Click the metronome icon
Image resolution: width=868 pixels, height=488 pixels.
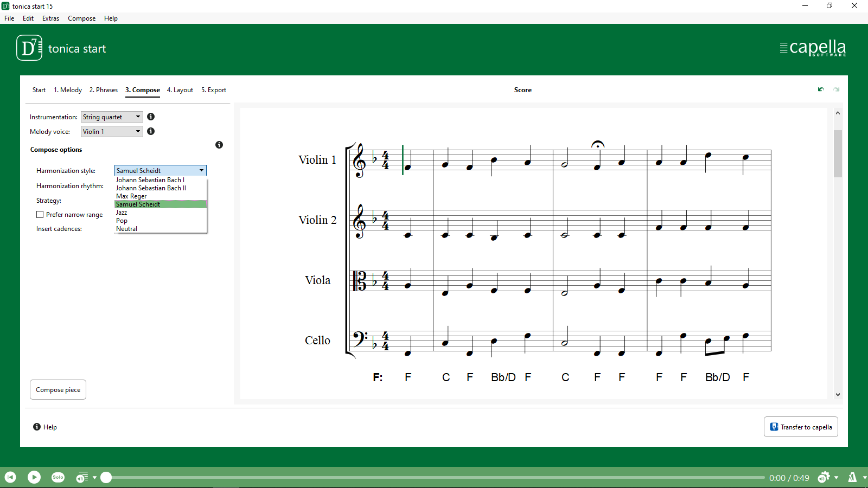(x=852, y=477)
